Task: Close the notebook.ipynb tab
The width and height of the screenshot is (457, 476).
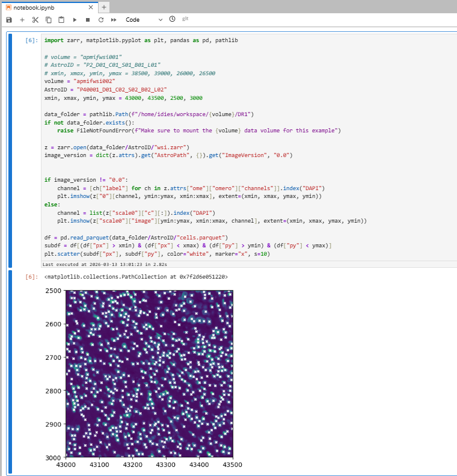Action: coord(90,7)
